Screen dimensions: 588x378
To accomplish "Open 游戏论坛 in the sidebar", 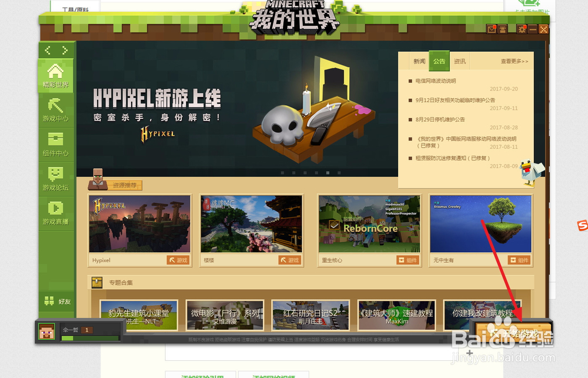I will click(x=55, y=179).
